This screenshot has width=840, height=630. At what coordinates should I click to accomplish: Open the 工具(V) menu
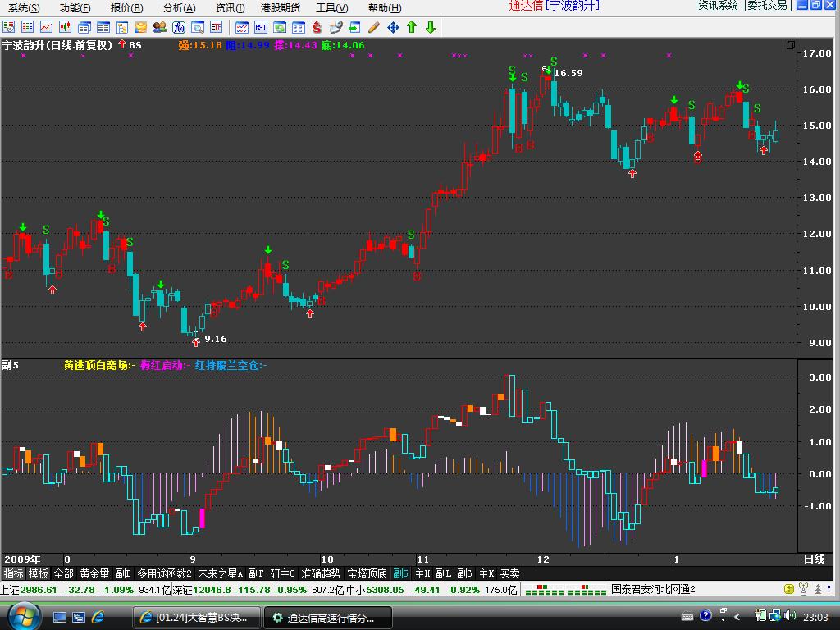[x=332, y=8]
